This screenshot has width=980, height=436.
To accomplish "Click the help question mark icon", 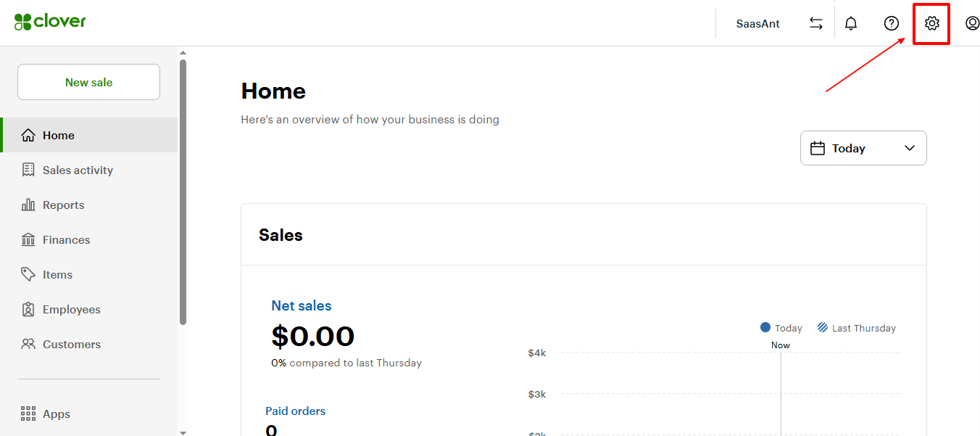I will pos(892,23).
